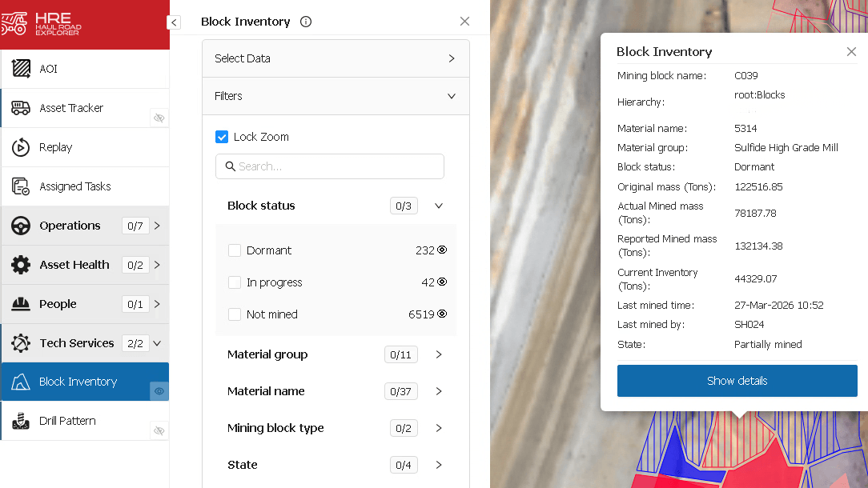Image resolution: width=868 pixels, height=488 pixels.
Task: Expand the Operations menu chevron
Action: tap(157, 226)
